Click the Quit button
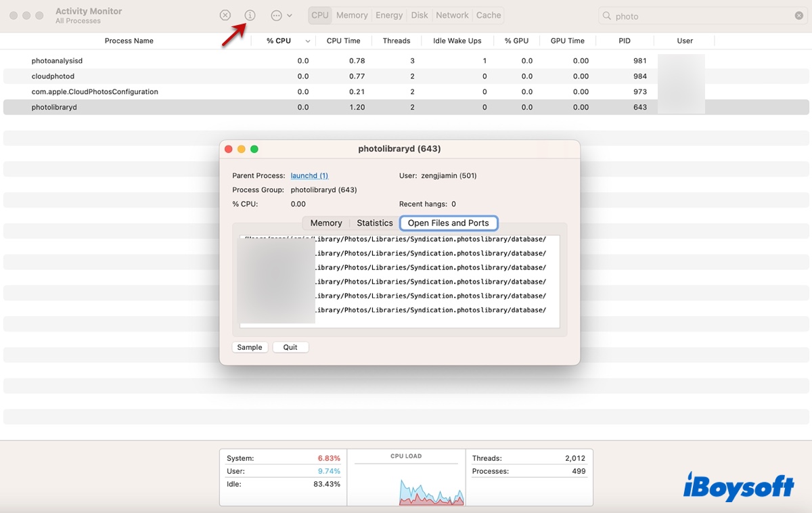 point(290,347)
